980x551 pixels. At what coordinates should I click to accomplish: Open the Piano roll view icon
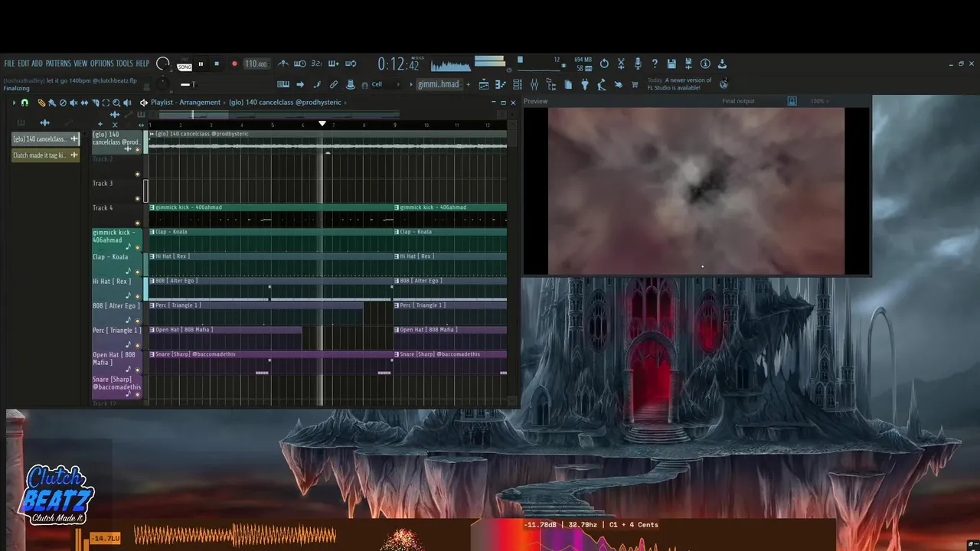point(501,84)
